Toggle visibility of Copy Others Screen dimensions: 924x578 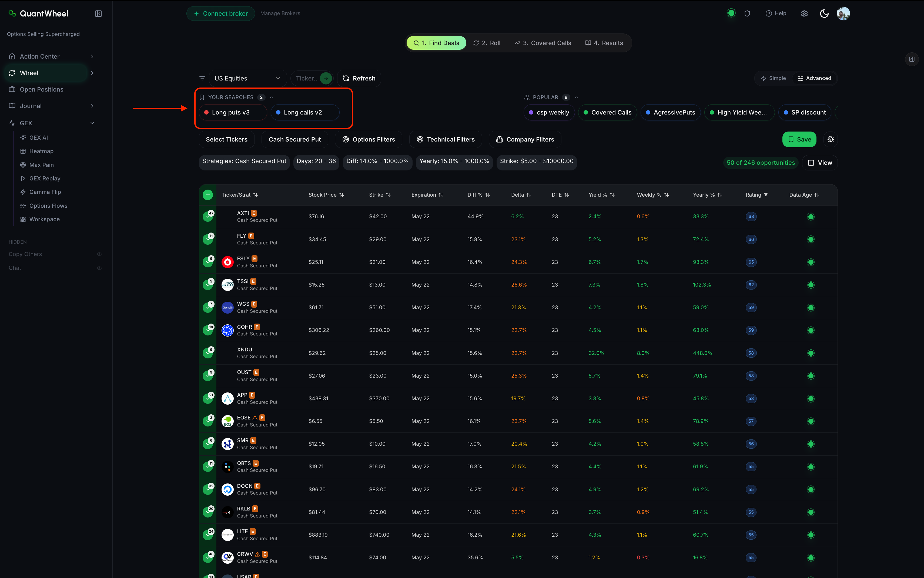tap(99, 254)
